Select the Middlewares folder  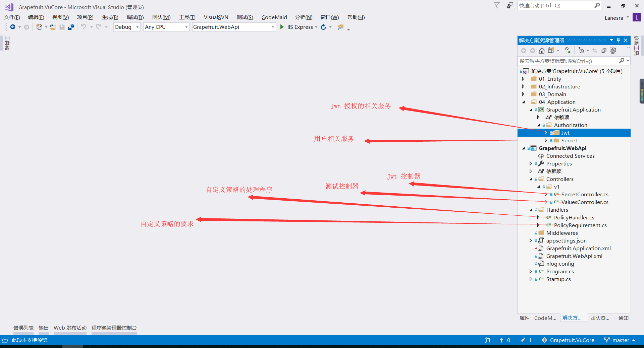562,233
